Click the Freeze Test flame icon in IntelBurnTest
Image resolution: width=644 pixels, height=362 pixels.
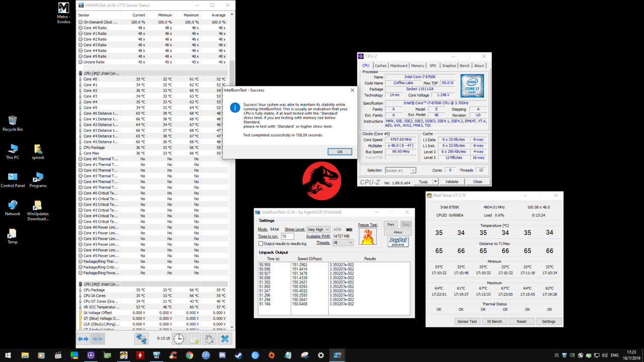[x=368, y=236]
